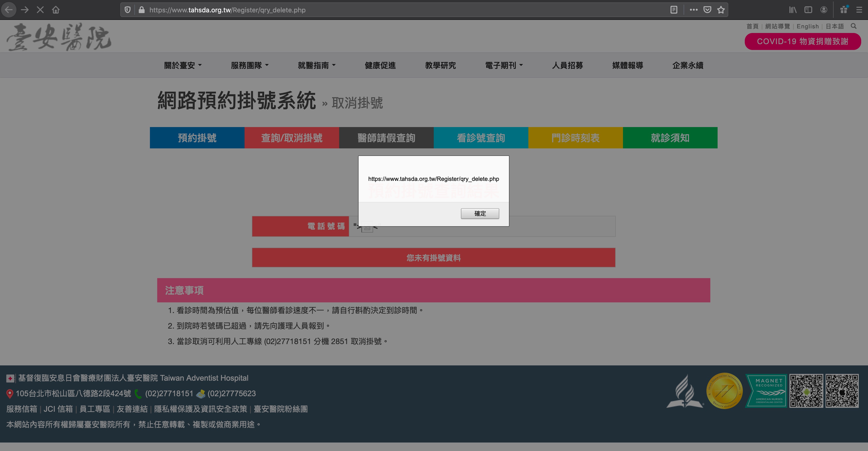Open the 教學研究 menu item
This screenshot has height=451, width=868.
coord(440,65)
